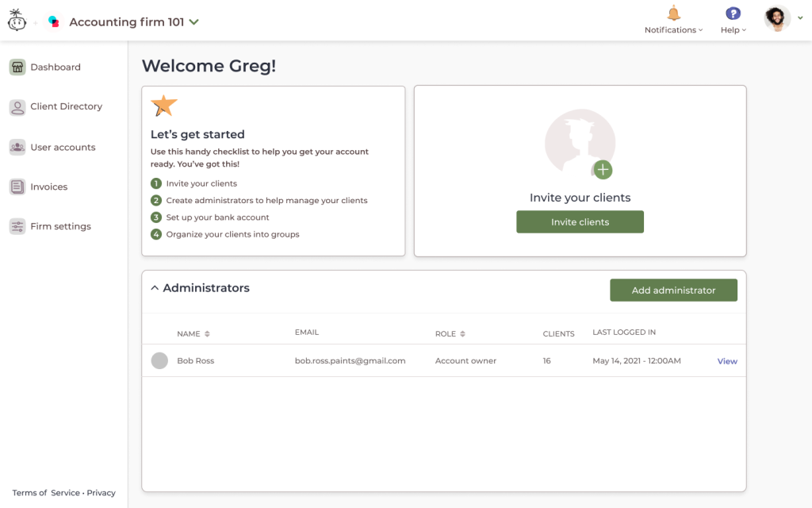Open the Terms of Service link
812x508 pixels.
tap(46, 493)
